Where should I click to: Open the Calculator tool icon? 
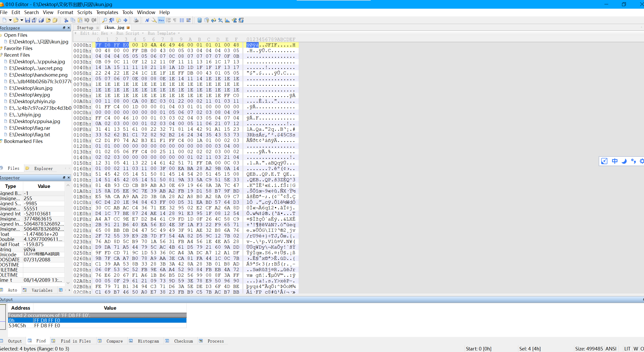pos(200,20)
